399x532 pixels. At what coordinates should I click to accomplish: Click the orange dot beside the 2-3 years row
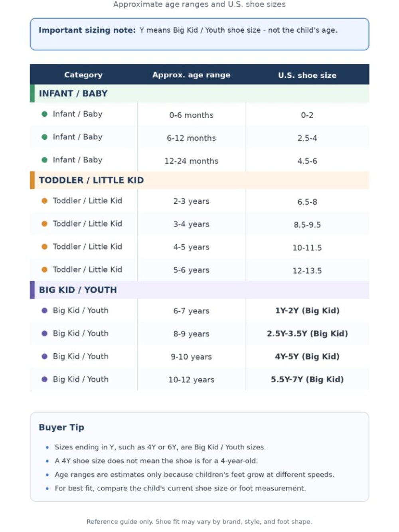(45, 201)
